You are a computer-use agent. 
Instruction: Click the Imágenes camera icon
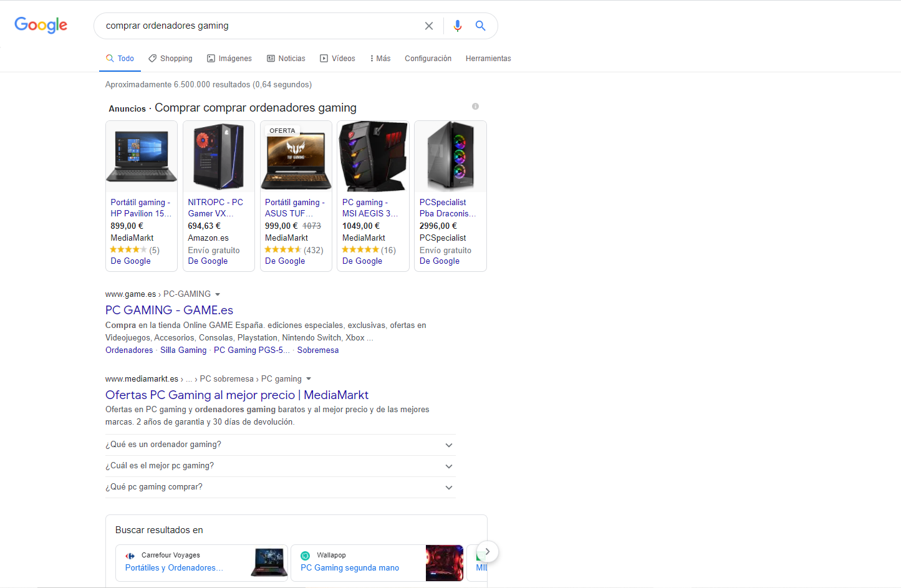210,58
